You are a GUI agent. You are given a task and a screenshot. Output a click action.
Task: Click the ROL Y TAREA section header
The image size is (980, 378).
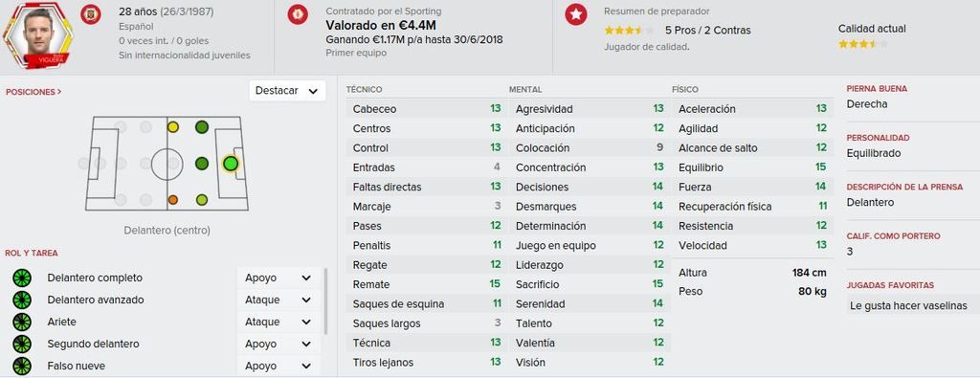32,253
